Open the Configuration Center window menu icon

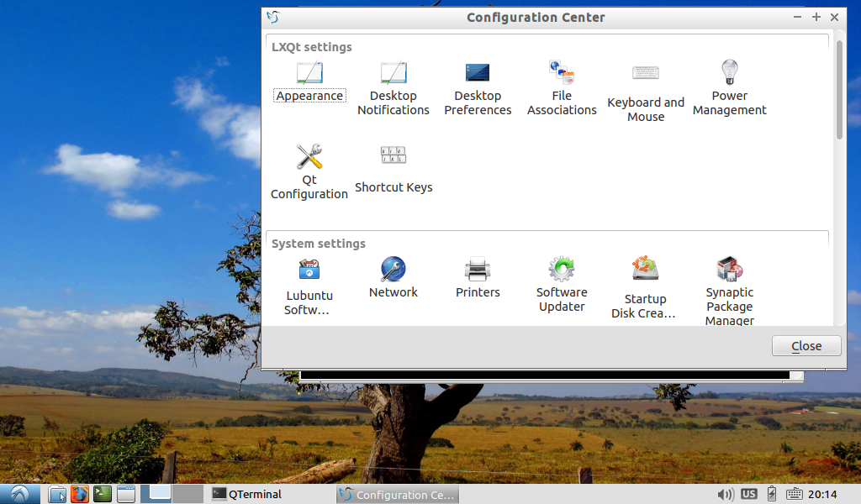[273, 17]
